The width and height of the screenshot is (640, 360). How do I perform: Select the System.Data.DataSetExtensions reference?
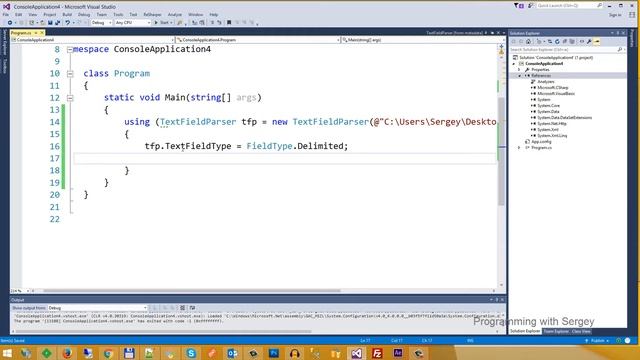click(x=564, y=118)
